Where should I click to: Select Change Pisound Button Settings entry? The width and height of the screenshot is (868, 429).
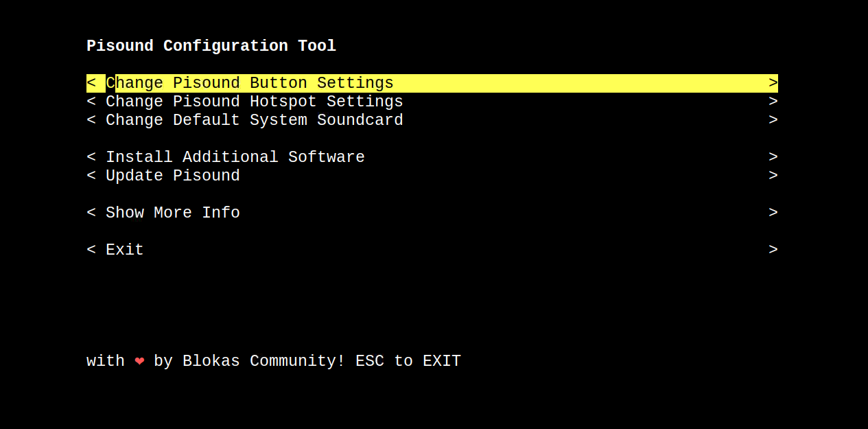(432, 83)
